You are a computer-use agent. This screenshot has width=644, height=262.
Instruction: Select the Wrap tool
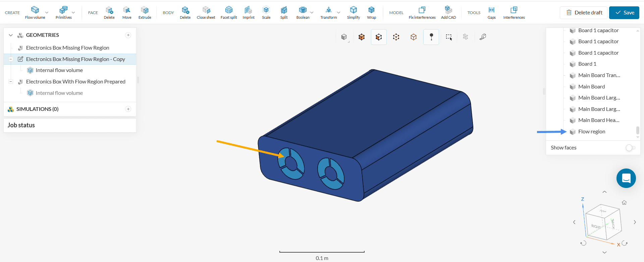coord(371,13)
